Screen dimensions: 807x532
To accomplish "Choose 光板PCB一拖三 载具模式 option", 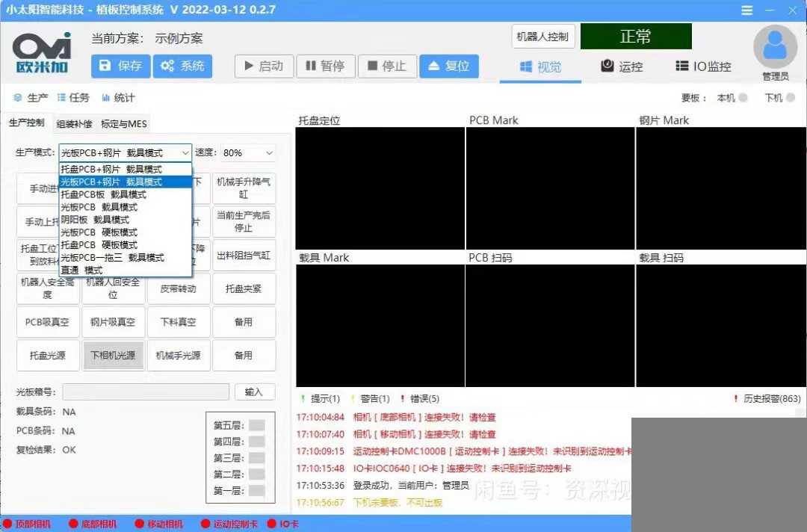I will coord(126,257).
